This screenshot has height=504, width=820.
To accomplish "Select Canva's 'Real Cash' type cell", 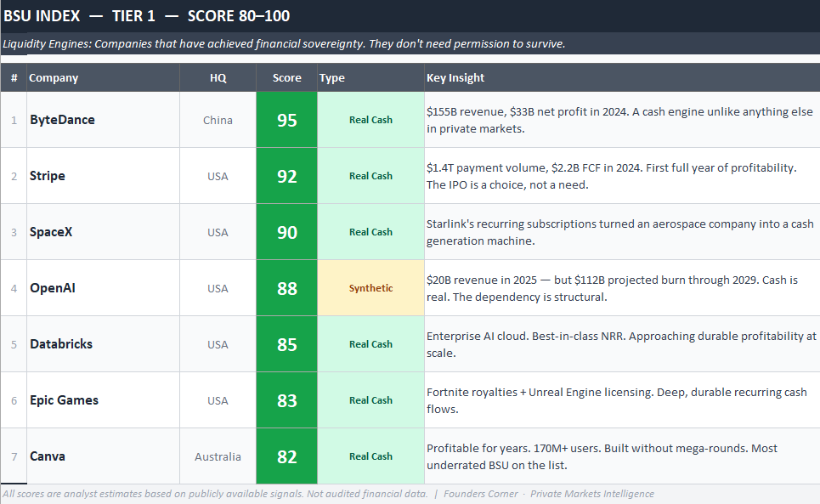I will click(370, 456).
